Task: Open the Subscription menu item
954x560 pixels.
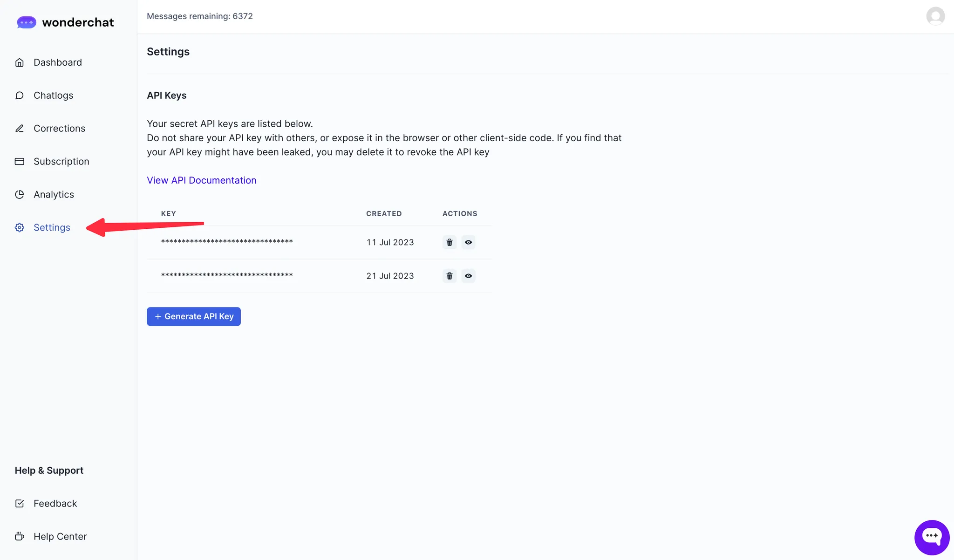Action: (x=61, y=162)
